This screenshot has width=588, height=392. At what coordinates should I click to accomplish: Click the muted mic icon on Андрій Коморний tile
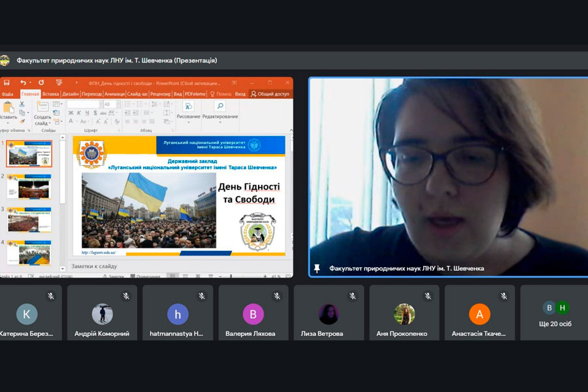click(126, 296)
